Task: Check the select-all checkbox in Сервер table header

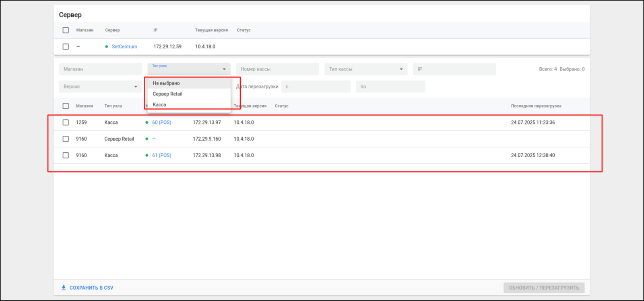Action: point(66,30)
